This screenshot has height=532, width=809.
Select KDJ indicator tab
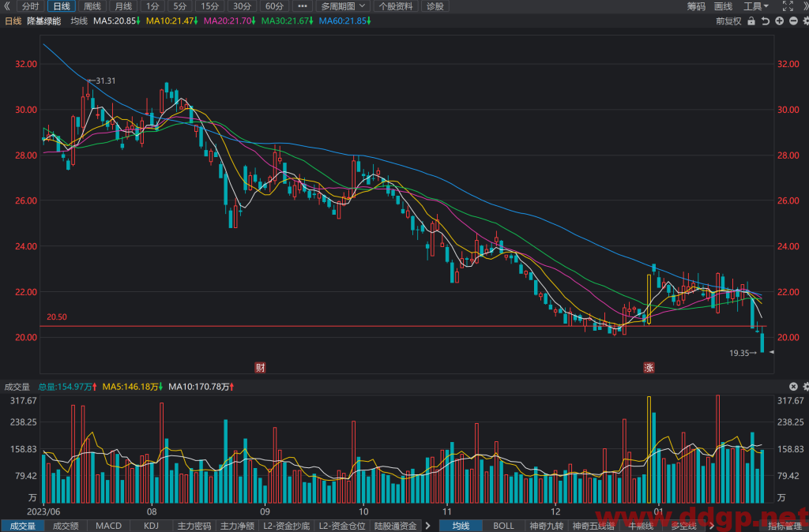coord(151,526)
